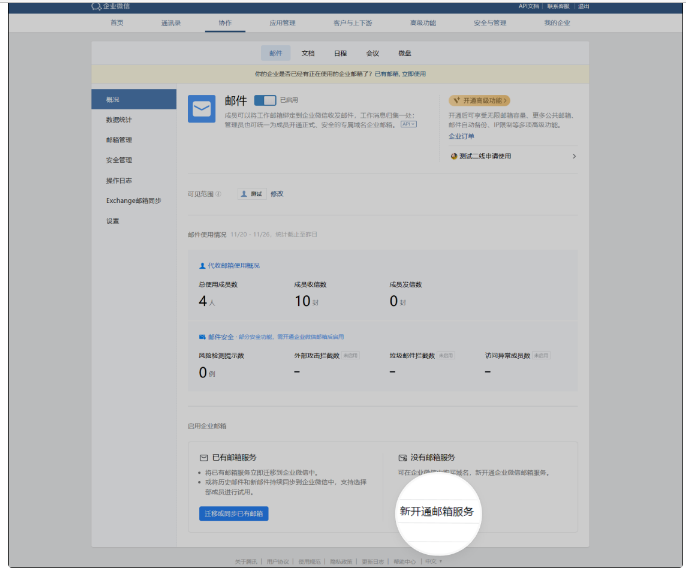Viewport: 686px width, 577px height.
Task: Open 企业订单 link in upgrade panel
Action: (461, 135)
